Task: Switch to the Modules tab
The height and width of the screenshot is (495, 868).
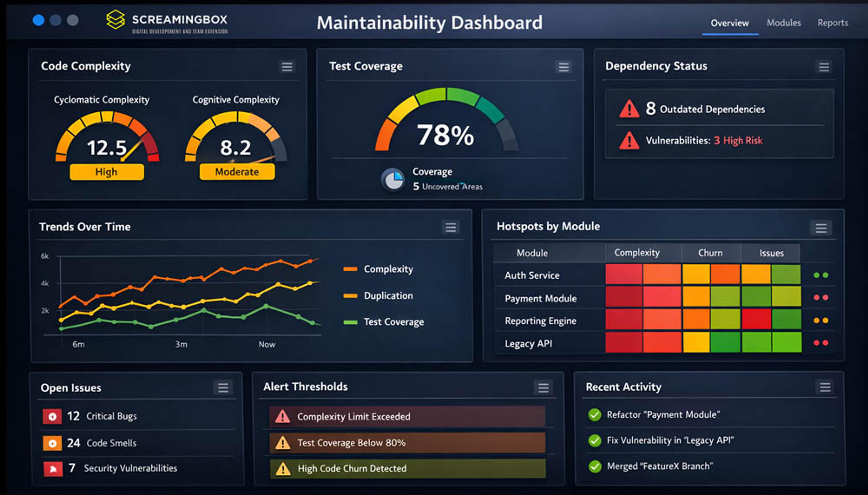Action: tap(783, 23)
